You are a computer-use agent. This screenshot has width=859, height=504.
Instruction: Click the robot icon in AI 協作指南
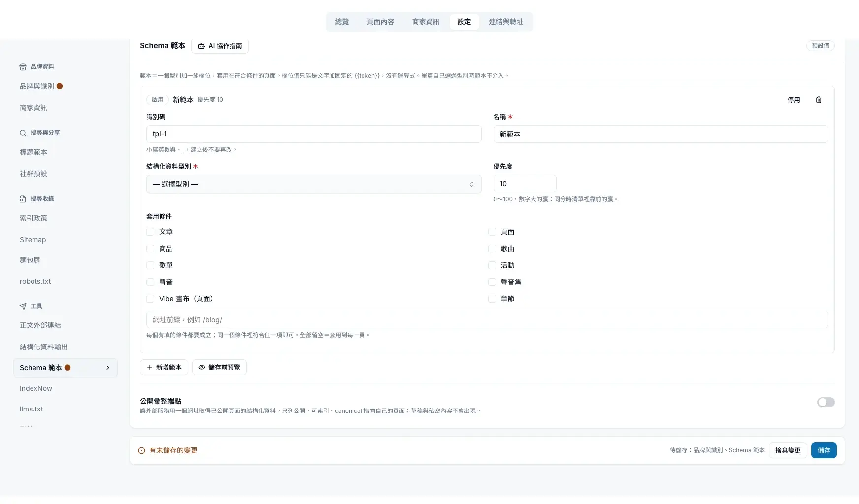tap(201, 46)
